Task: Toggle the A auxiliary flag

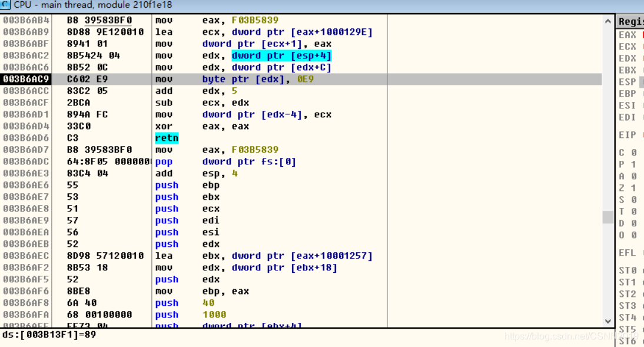Action: tap(628, 176)
